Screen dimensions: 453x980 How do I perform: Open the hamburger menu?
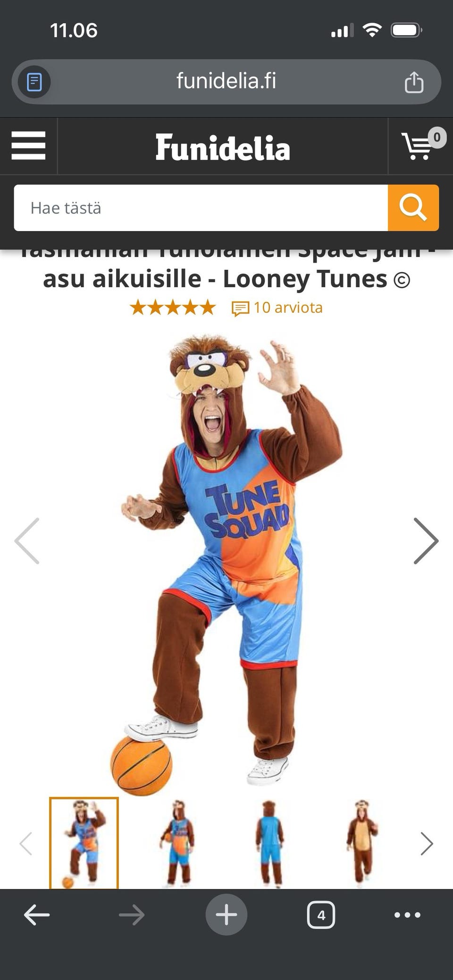pyautogui.click(x=28, y=146)
